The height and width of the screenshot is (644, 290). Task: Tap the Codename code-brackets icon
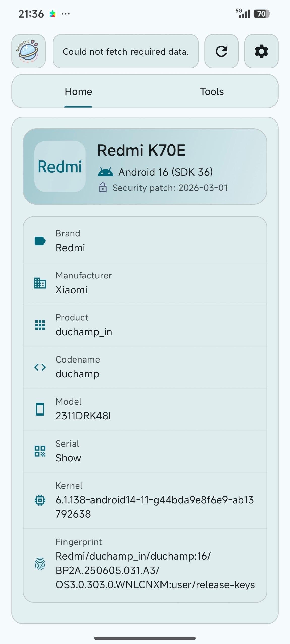tap(40, 367)
